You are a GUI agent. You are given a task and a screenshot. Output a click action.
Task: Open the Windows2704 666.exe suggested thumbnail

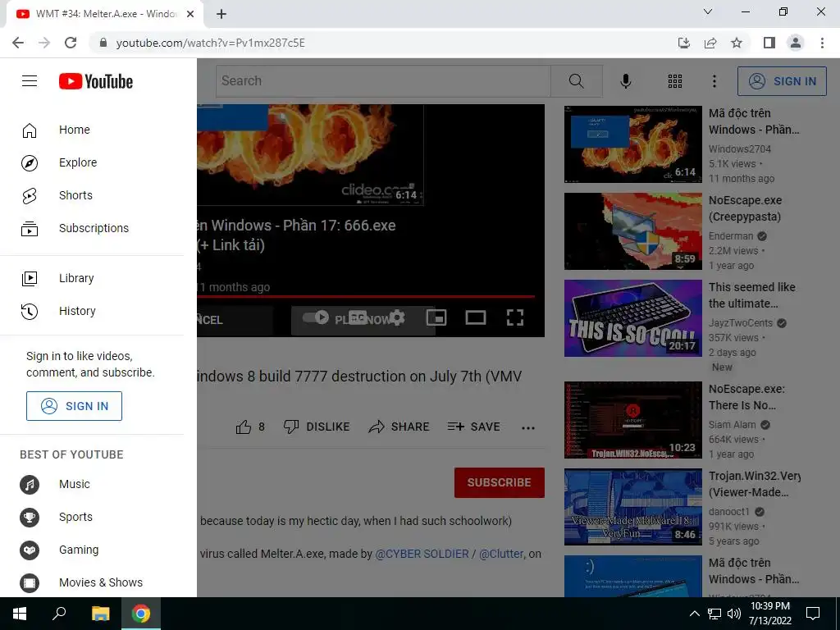(632, 144)
